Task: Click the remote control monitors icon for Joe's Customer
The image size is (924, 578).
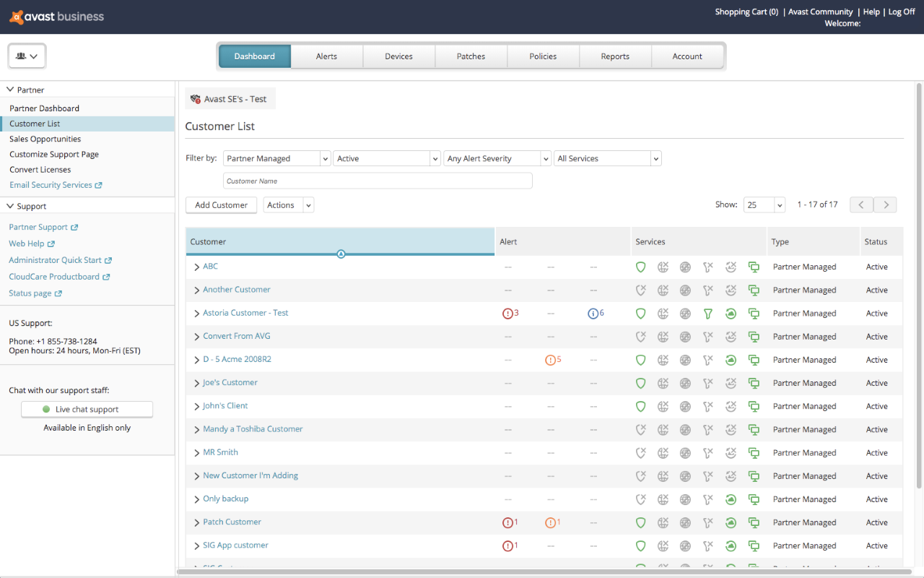Action: coord(754,383)
